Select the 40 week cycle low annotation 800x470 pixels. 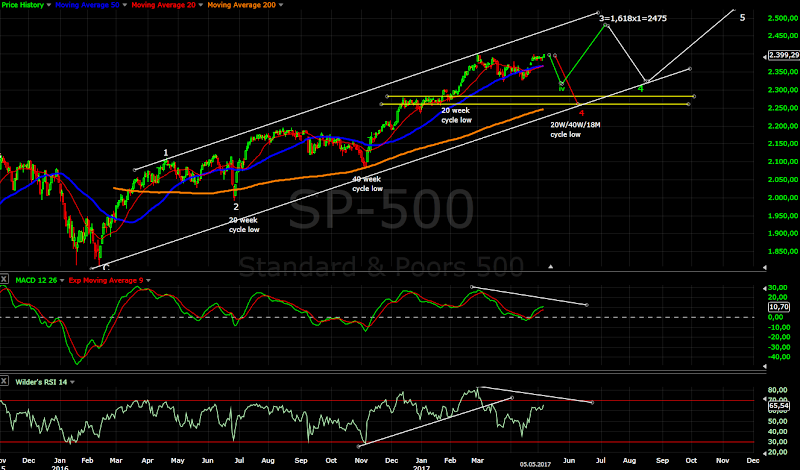[367, 184]
